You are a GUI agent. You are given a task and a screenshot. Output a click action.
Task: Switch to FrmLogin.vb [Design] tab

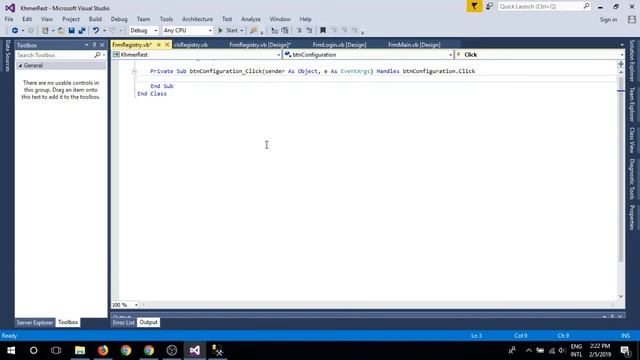pyautogui.click(x=339, y=45)
